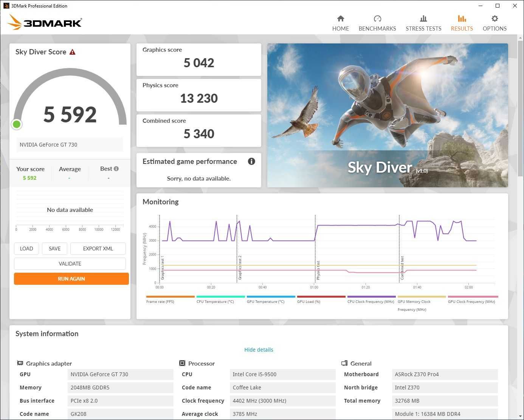Screen dimensions: 524x420
Task: Click the orange RUN AGAIN button
Action: click(x=71, y=279)
